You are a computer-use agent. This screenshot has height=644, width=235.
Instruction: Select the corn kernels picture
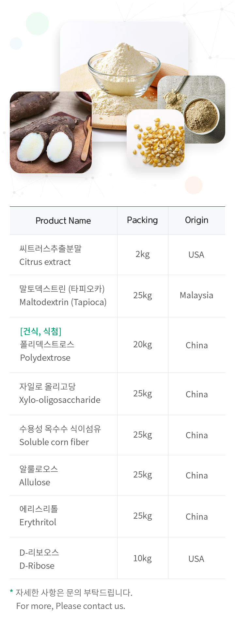tap(155, 138)
